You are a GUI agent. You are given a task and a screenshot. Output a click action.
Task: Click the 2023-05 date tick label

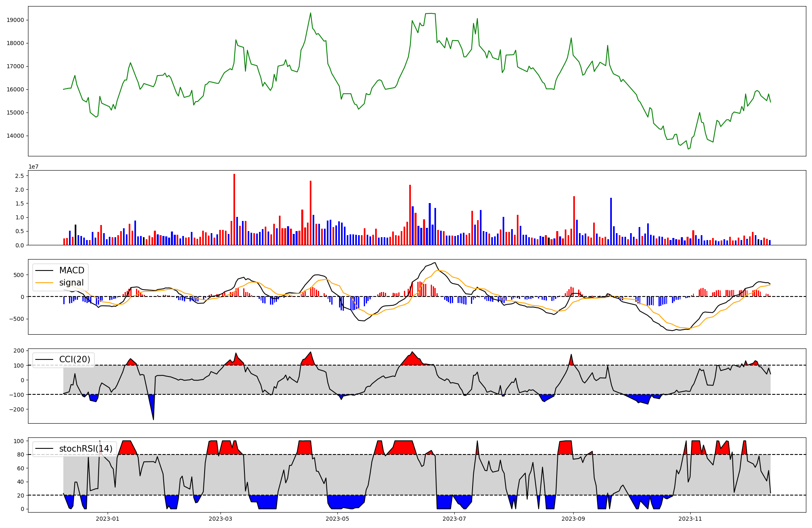[x=337, y=519]
